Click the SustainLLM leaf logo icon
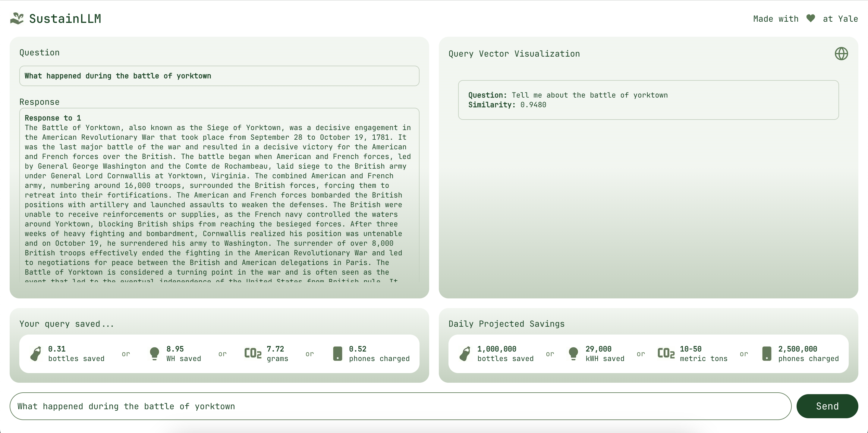Viewport: 868px width, 433px height. pos(17,19)
